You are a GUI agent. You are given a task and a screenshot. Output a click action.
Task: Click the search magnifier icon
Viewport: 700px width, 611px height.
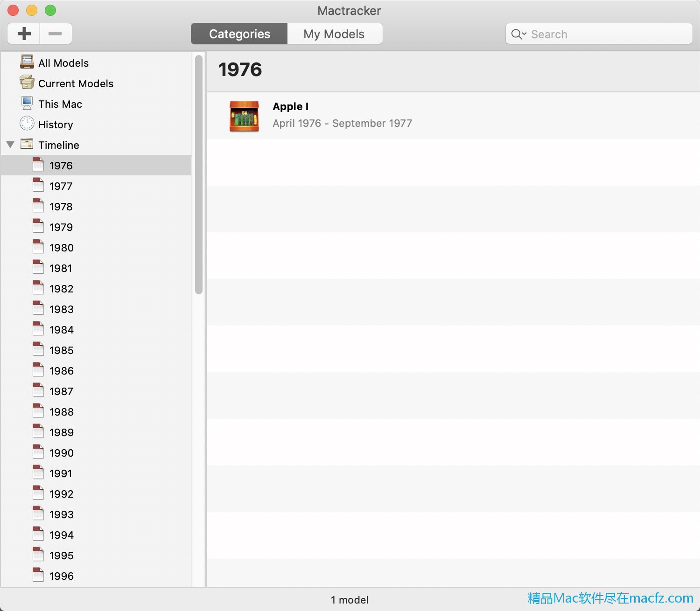[x=518, y=34]
